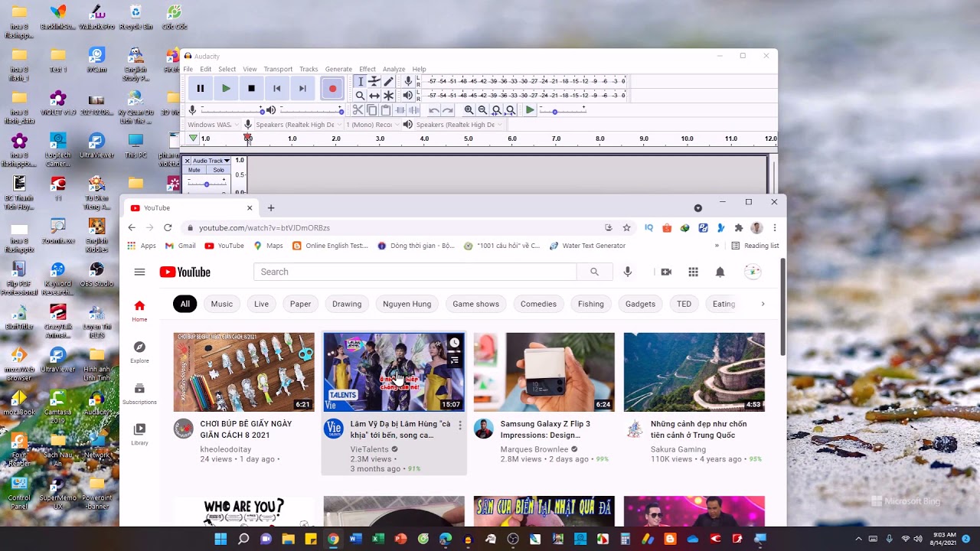Open the 1 (Mono) recording channels dropdown
The height and width of the screenshot is (551, 980).
(372, 124)
